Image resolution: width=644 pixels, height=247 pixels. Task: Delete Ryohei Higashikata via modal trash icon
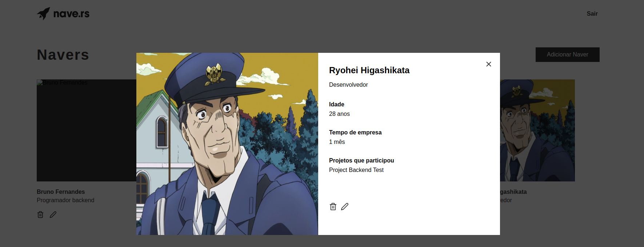(x=333, y=207)
